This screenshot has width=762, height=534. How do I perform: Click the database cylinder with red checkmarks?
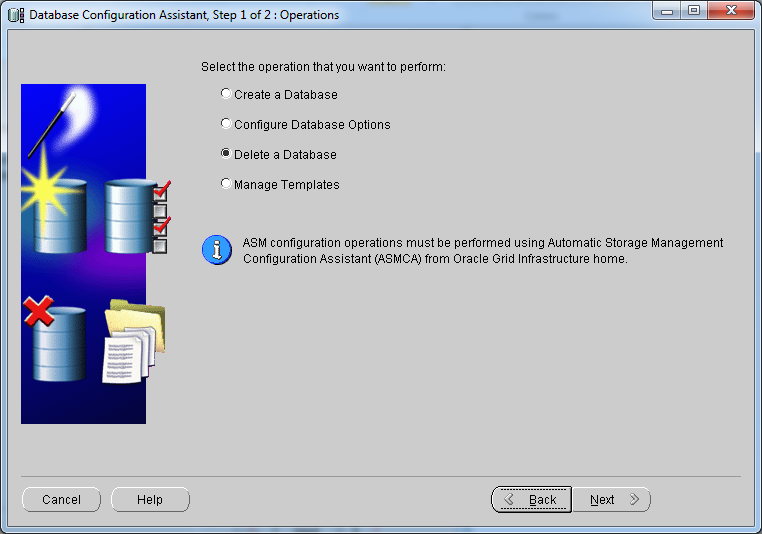coord(138,217)
